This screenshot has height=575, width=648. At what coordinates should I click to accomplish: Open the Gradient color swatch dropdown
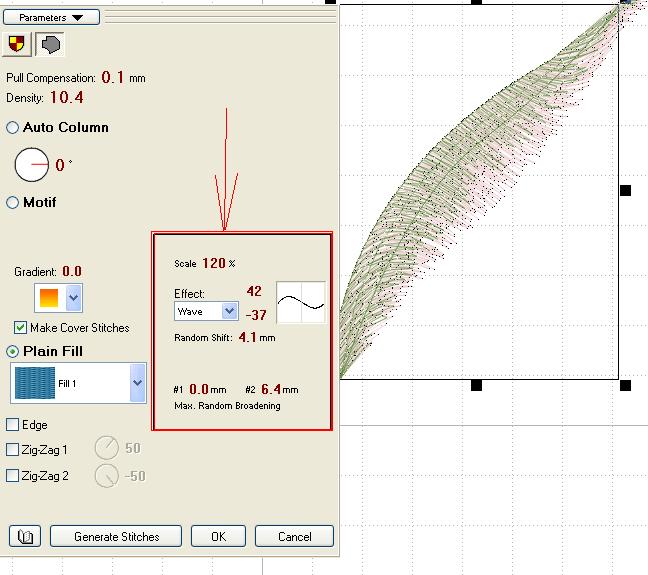(x=73, y=297)
